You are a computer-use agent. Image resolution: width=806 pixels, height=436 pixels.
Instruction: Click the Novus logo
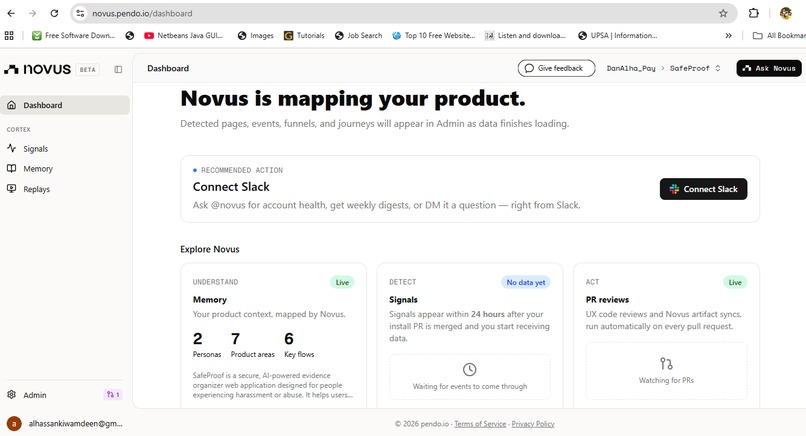pos(38,69)
